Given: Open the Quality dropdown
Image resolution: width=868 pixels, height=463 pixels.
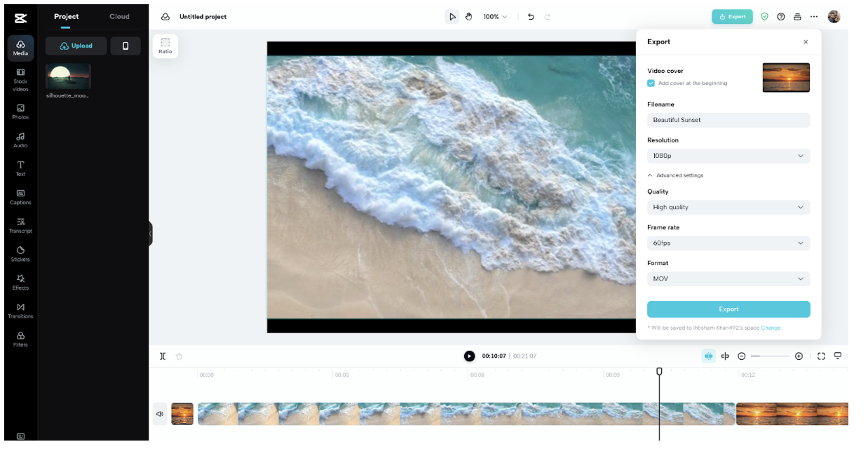Looking at the screenshot, I should [x=728, y=207].
